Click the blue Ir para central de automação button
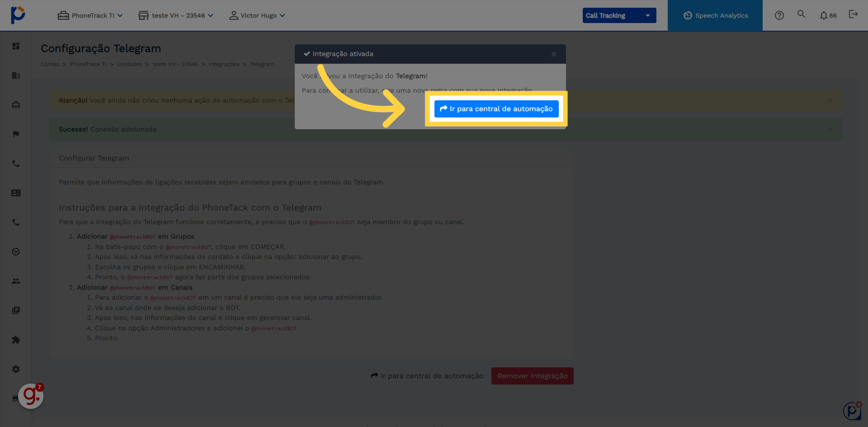868x427 pixels. pos(496,109)
